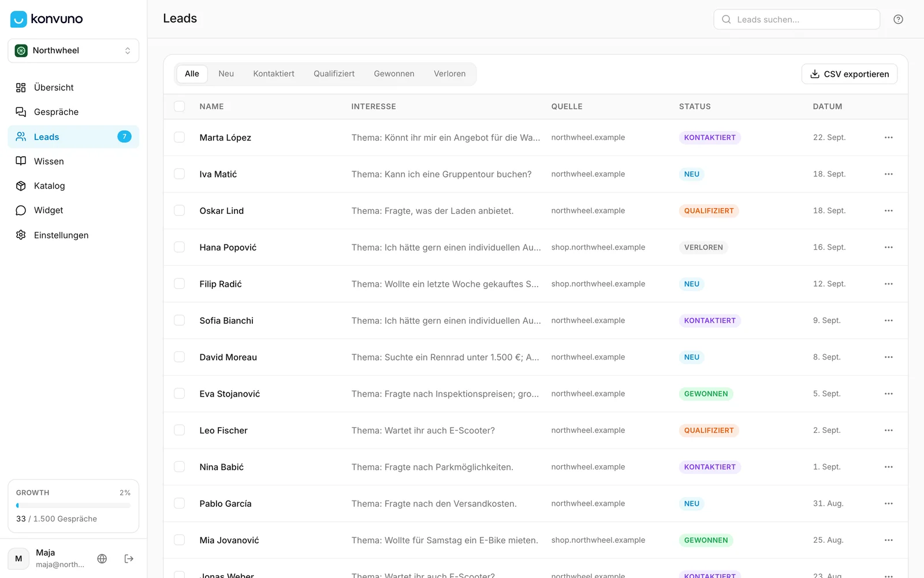
Task: Open row actions for Oskar Lind
Action: point(888,211)
